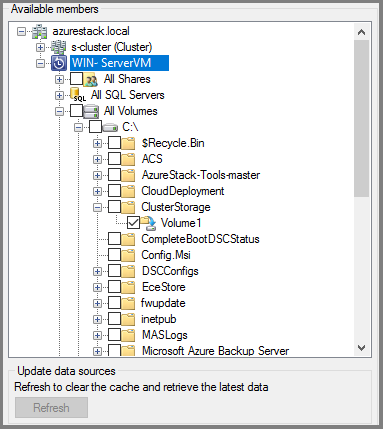Uncheck the Volume1 checkbox

point(134,223)
